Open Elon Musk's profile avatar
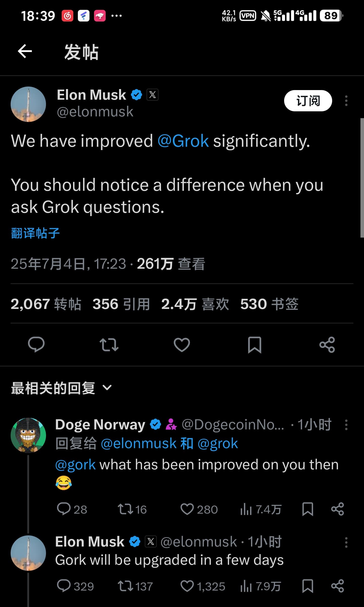The width and height of the screenshot is (364, 607). click(28, 104)
